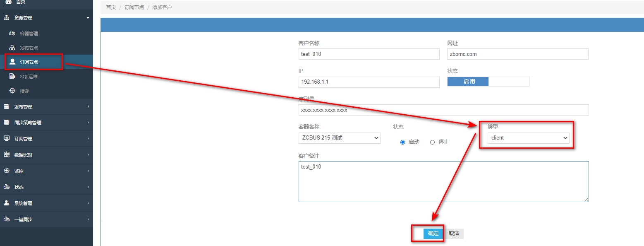Click the 订阅节点 user icon
The width and height of the screenshot is (644, 246).
click(12, 62)
